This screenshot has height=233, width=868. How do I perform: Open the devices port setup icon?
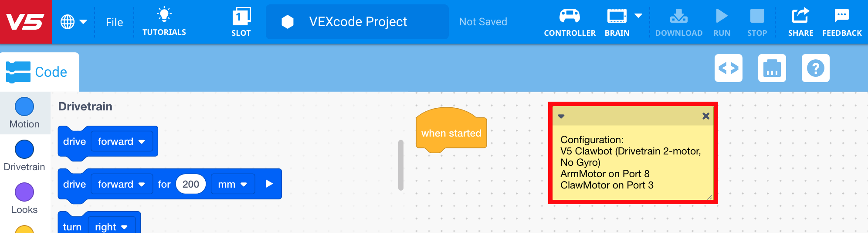[x=772, y=68]
